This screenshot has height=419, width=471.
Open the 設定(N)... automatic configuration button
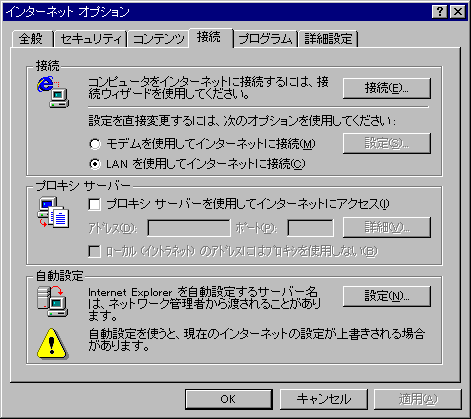[x=387, y=296]
